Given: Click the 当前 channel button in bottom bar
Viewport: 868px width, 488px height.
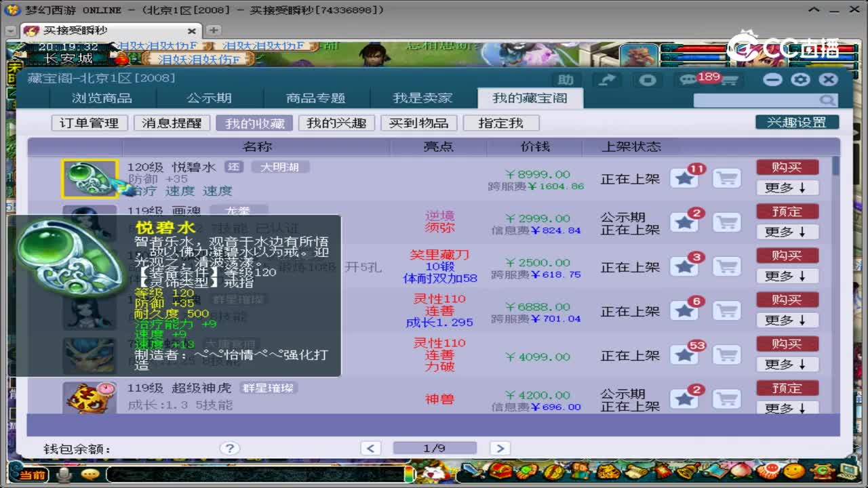Looking at the screenshot, I should [x=32, y=475].
